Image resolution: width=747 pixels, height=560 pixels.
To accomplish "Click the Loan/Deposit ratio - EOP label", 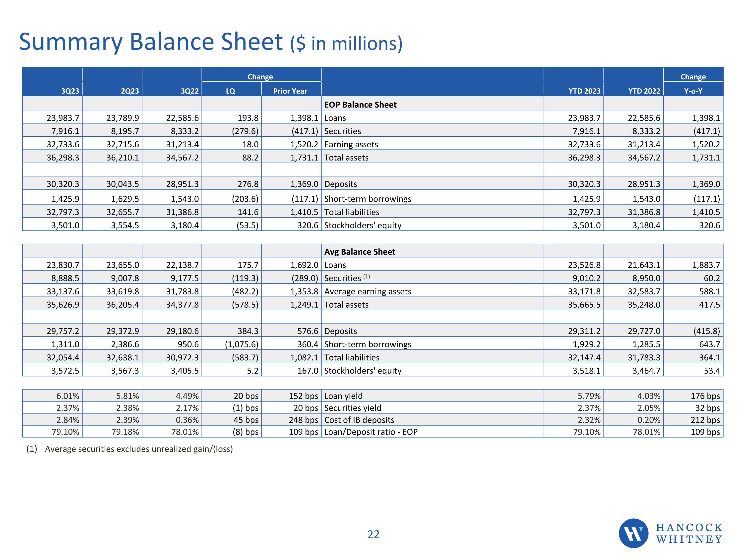I will click(x=371, y=432).
